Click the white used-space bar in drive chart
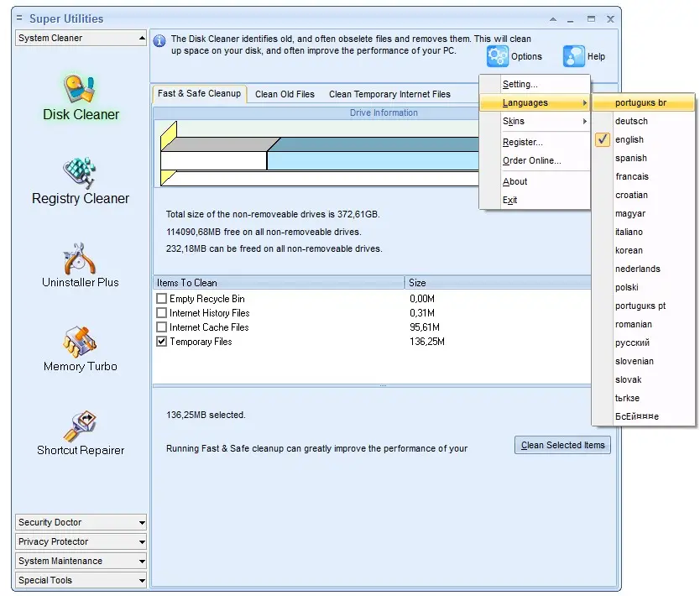The image size is (700, 596). [x=213, y=160]
